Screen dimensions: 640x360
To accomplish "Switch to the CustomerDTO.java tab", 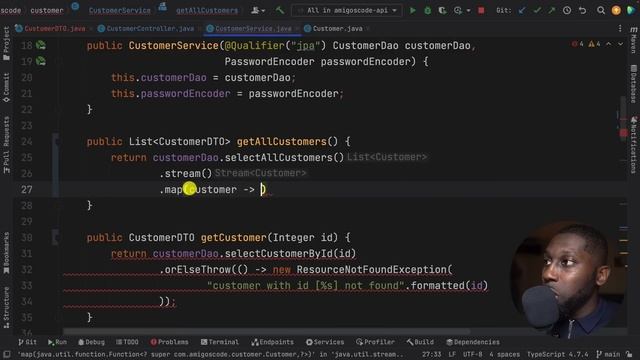I will (x=55, y=29).
